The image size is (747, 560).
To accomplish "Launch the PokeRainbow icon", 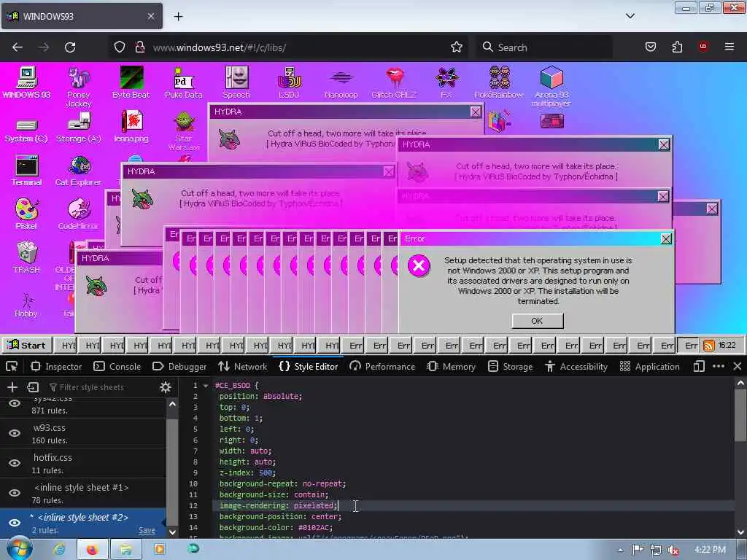I will (x=499, y=82).
